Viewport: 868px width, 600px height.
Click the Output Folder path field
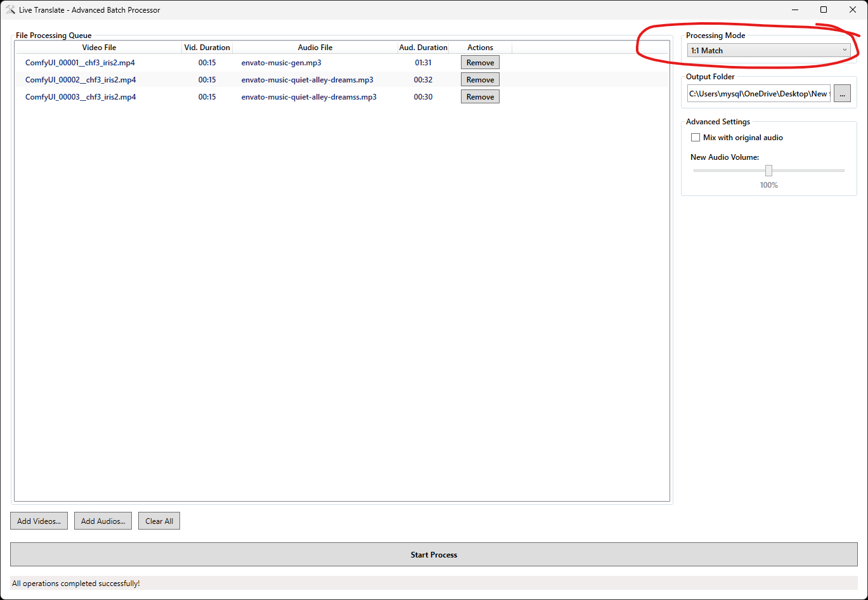pos(758,93)
